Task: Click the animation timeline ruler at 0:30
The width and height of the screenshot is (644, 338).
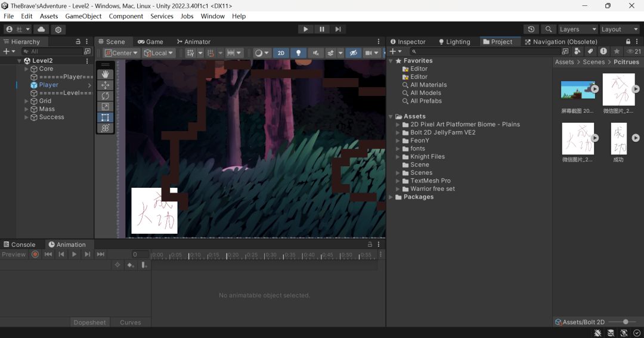Action: pyautogui.click(x=271, y=255)
